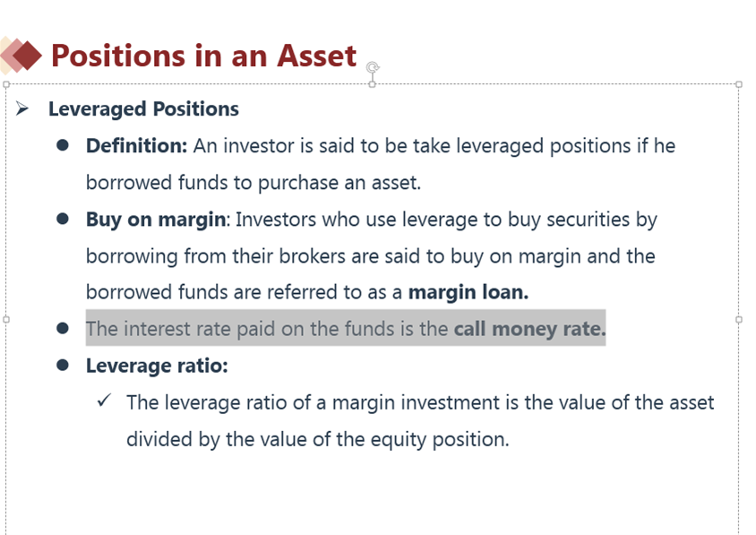Click the bold Definition label
The image size is (756, 535).
136,146
